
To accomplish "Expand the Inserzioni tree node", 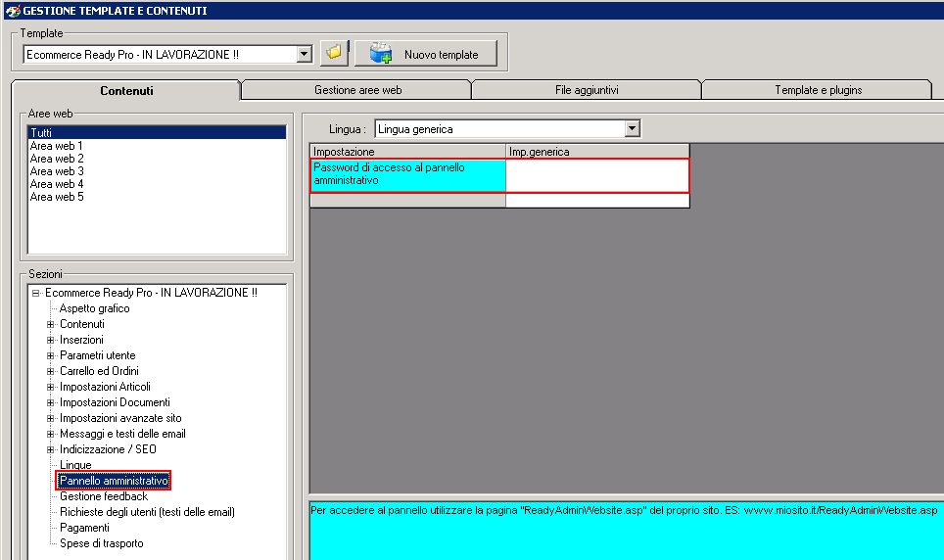I will 51,340.
